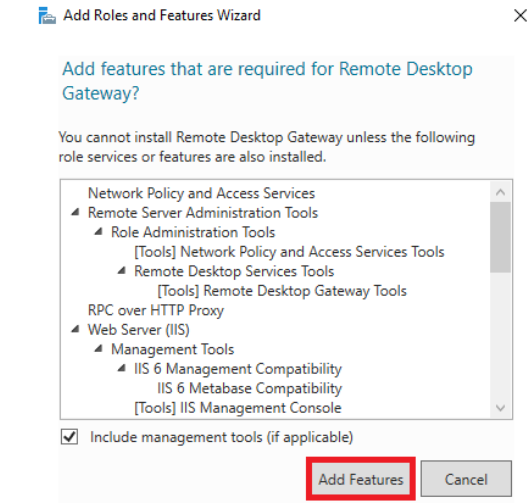The width and height of the screenshot is (530, 503).
Task: Collapse IIS 6 Management Compatibility node
Action: [x=122, y=368]
